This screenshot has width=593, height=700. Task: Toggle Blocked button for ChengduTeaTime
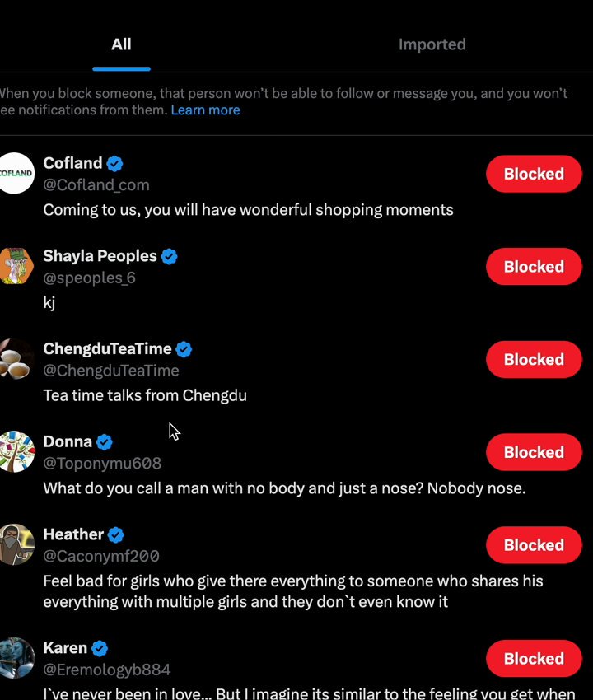[534, 359]
